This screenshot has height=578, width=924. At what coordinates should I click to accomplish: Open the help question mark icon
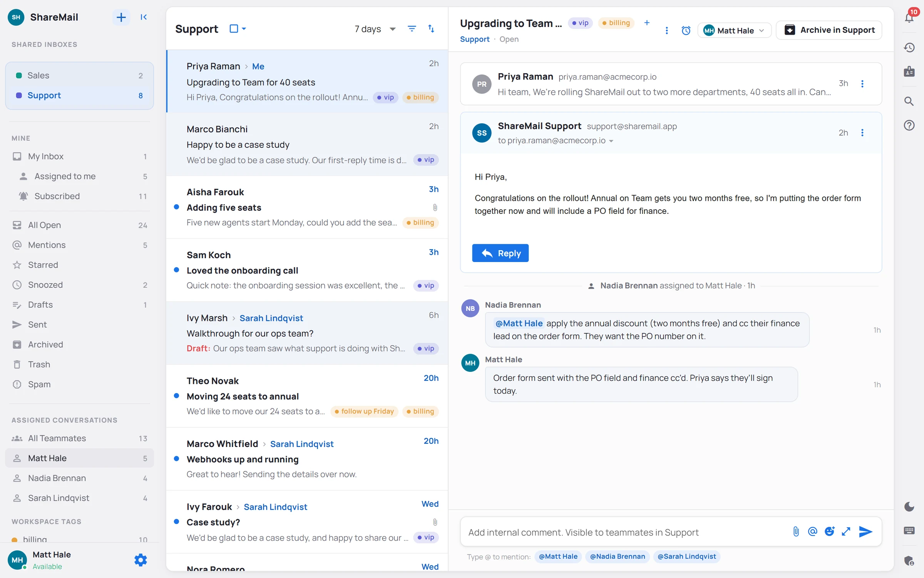tap(909, 125)
